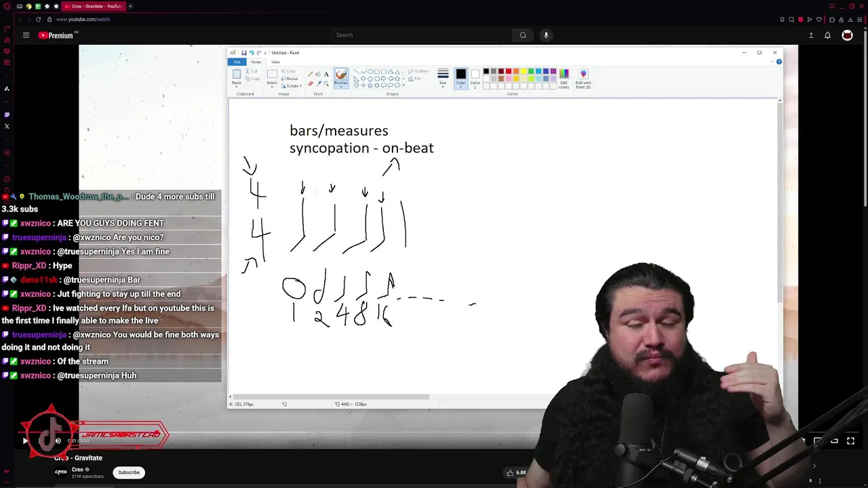Click the Cut button in Paint
This screenshot has height=488, width=868.
[252, 71]
